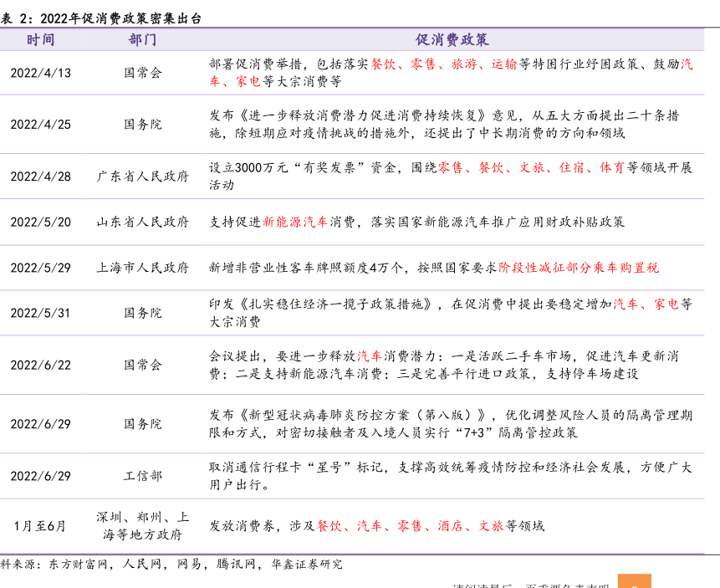Select the date 2022/4/25

(x=40, y=125)
